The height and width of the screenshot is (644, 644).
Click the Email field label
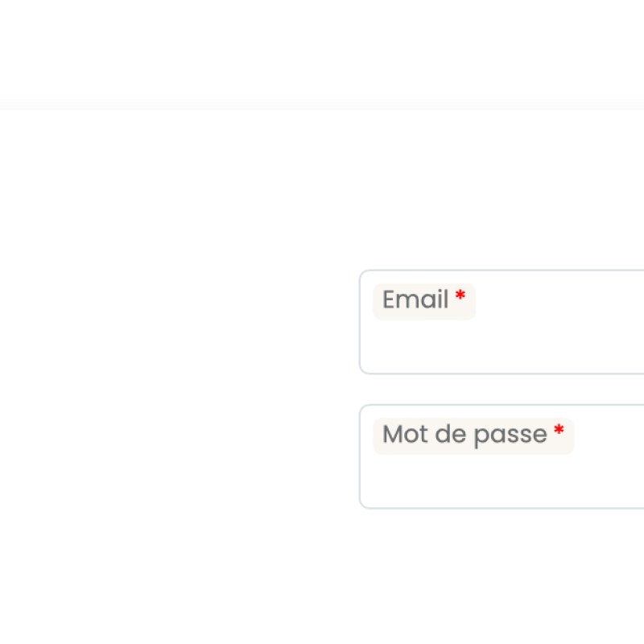[415, 300]
